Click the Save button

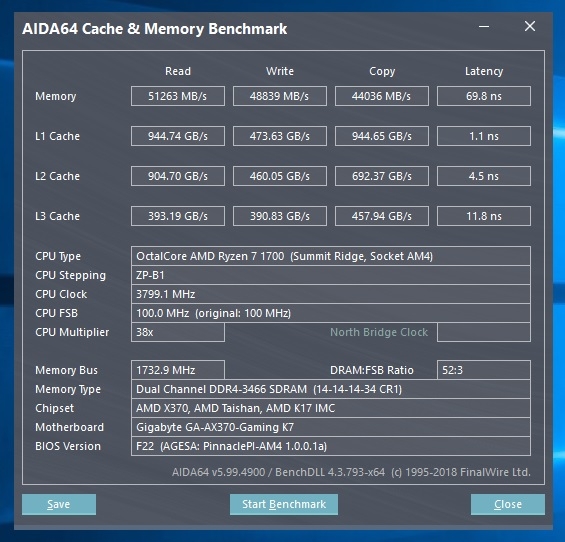coord(59,504)
